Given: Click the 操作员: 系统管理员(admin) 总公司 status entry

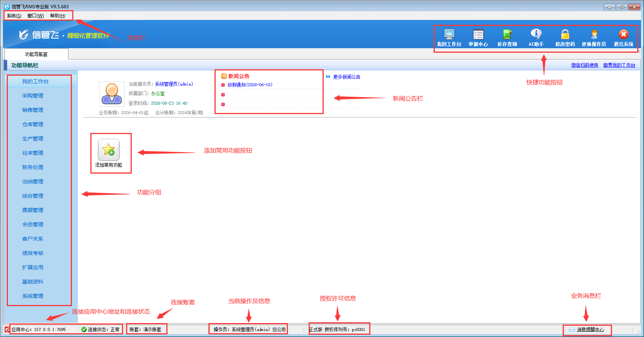Looking at the screenshot, I should pyautogui.click(x=250, y=329).
